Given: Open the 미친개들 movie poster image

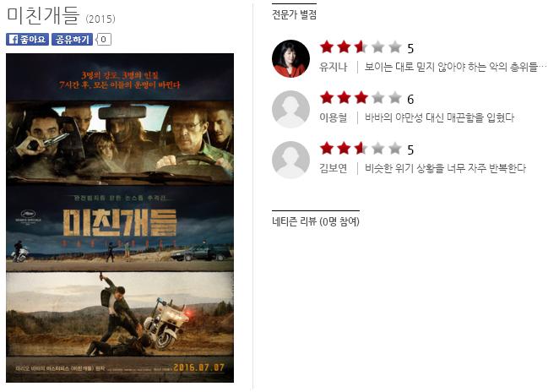Looking at the screenshot, I should point(120,218).
